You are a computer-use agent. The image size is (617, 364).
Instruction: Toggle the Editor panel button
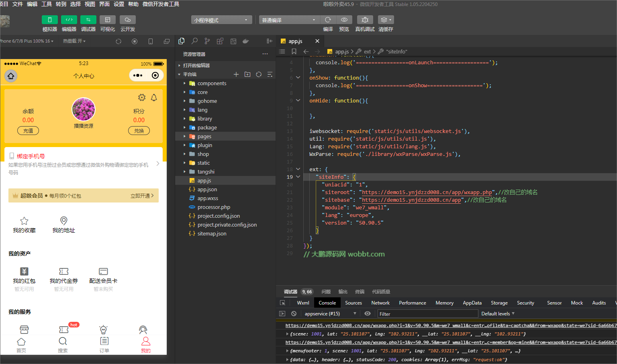point(69,20)
